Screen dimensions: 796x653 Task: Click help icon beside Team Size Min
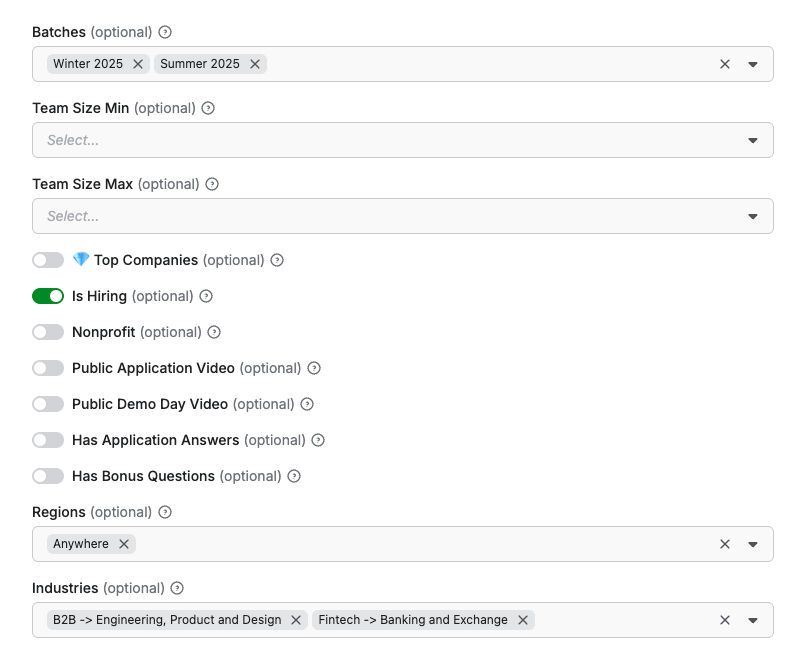(208, 108)
